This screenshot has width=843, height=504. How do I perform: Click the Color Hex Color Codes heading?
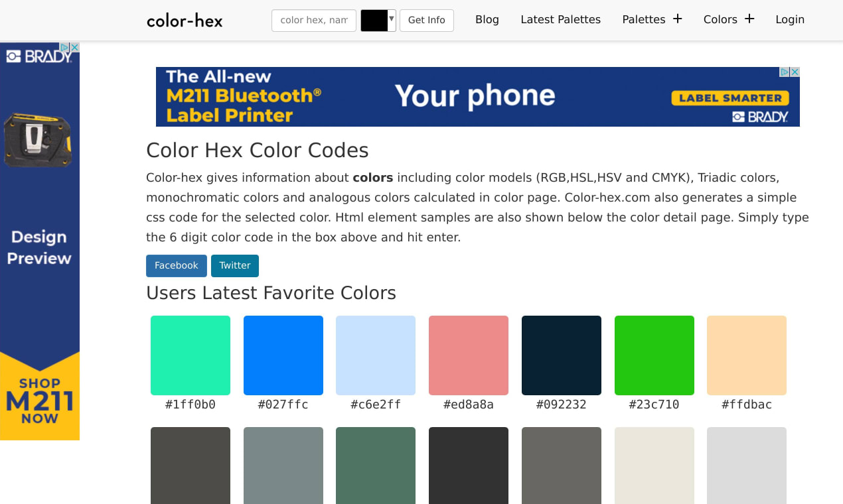[258, 151]
